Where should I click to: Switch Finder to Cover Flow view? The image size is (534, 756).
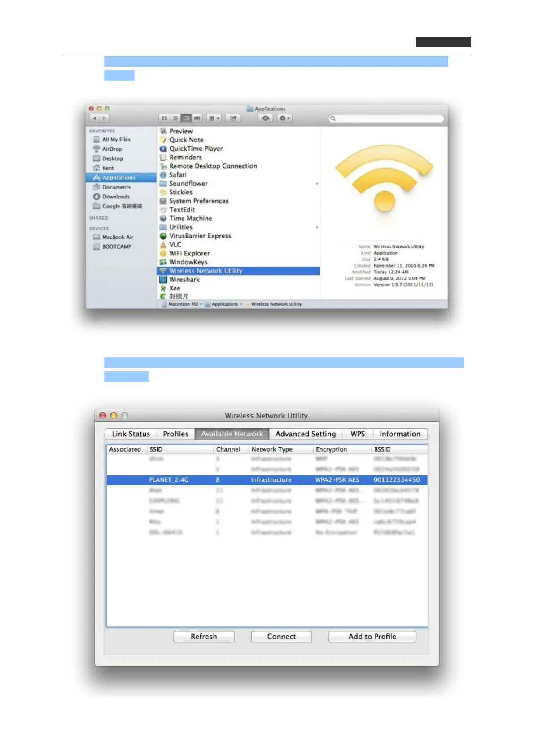pyautogui.click(x=197, y=119)
